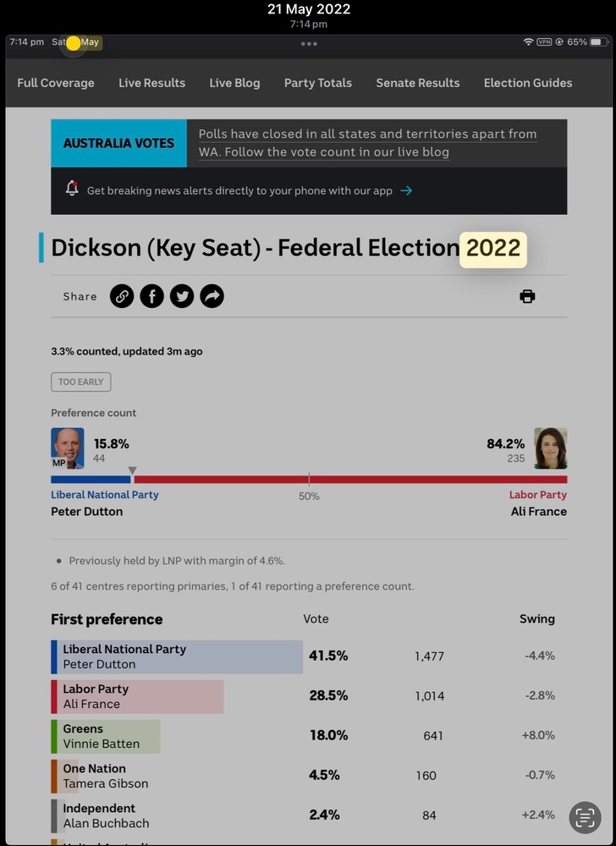Share the page on Facebook
This screenshot has width=616, height=846.
[x=152, y=296]
